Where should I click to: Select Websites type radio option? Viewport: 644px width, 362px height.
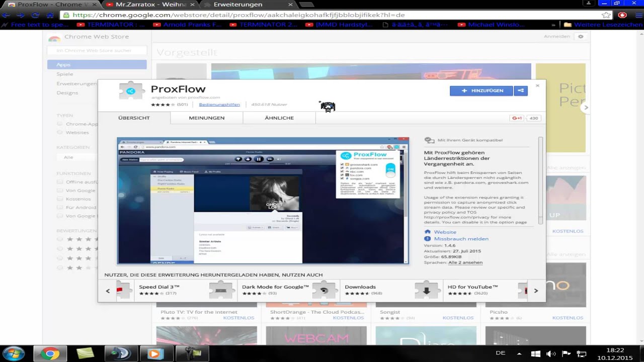(60, 132)
